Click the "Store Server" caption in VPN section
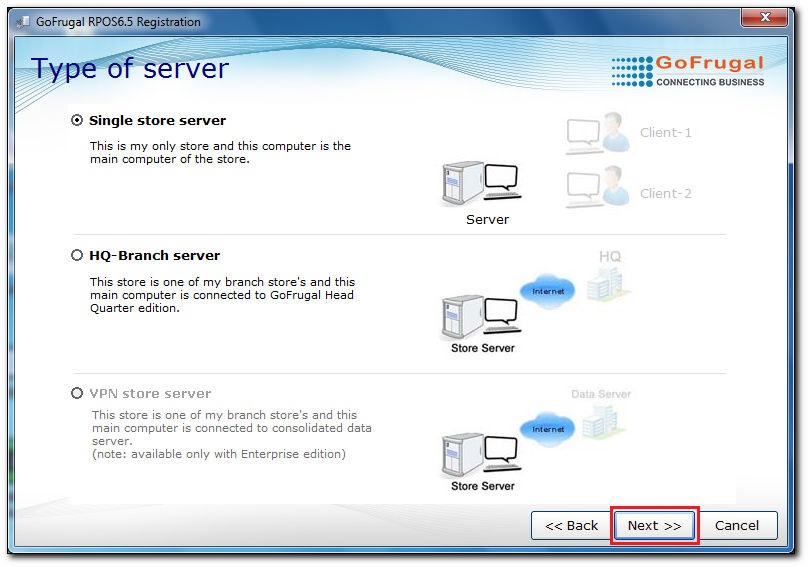This screenshot has height=567, width=808. [x=483, y=486]
